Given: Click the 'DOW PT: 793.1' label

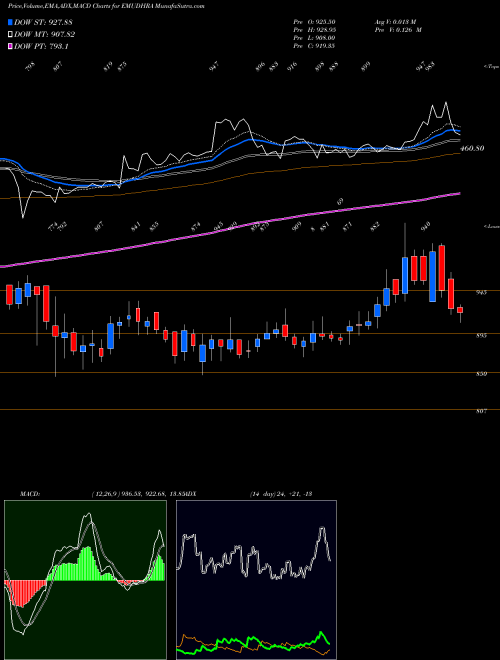Looking at the screenshot, I should pos(41,46).
